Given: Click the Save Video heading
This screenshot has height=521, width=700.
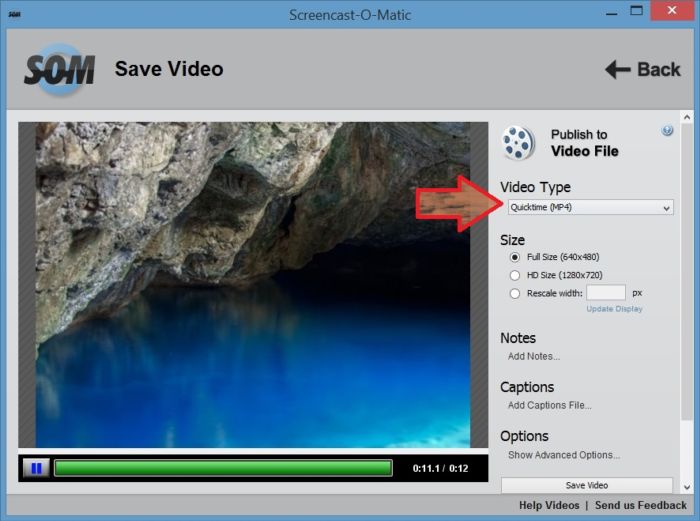Looking at the screenshot, I should pos(169,69).
